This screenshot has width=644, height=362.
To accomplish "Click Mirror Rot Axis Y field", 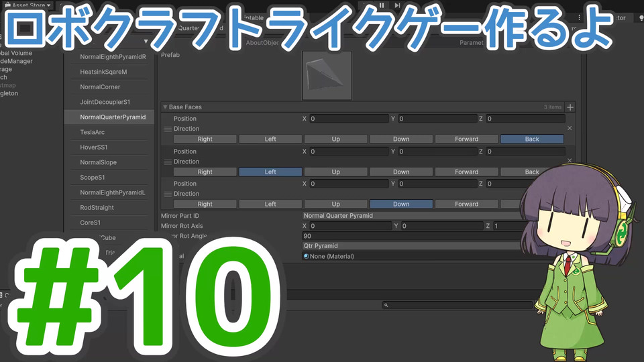I will pyautogui.click(x=442, y=226).
